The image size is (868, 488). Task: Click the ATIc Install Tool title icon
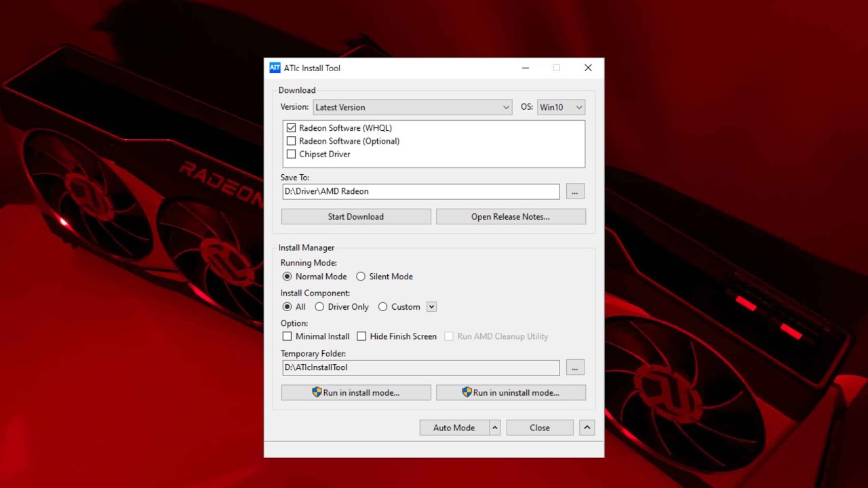coord(275,68)
